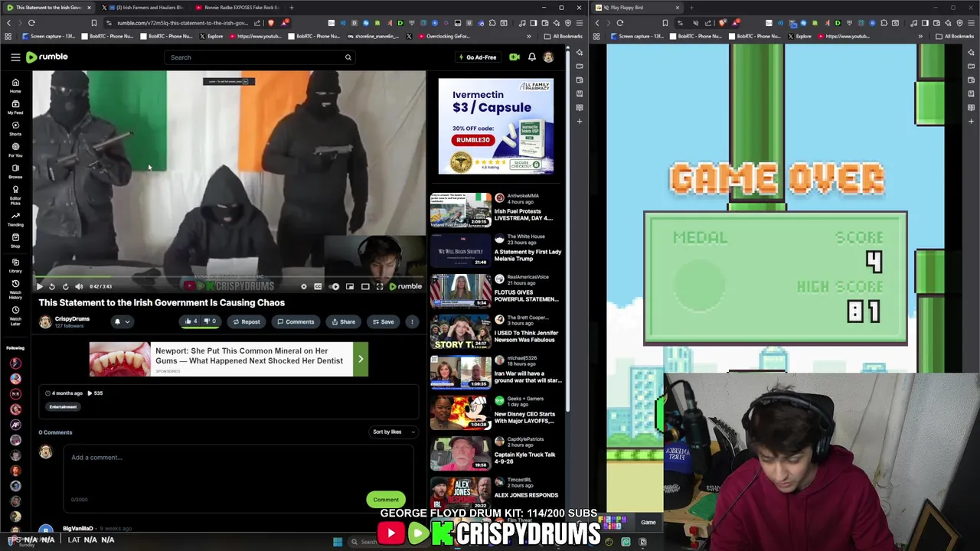This screenshot has height=551, width=980.
Task: Click the green upload camera icon
Action: point(514,57)
